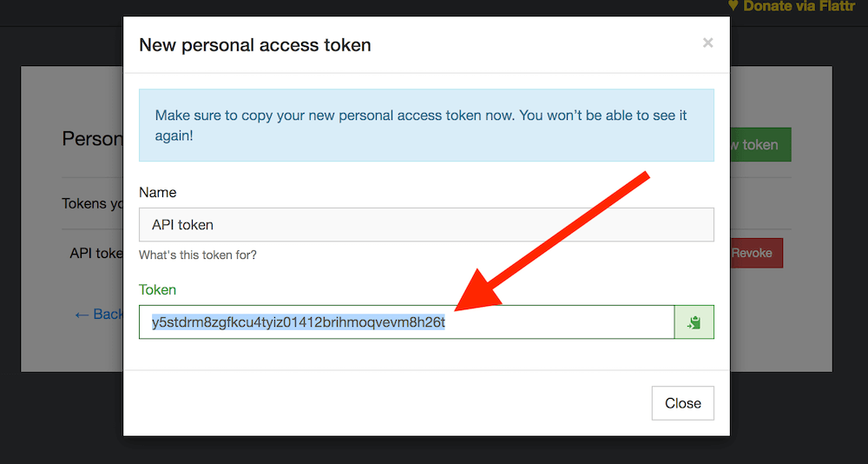Focus the Name field containing API token

click(x=426, y=224)
